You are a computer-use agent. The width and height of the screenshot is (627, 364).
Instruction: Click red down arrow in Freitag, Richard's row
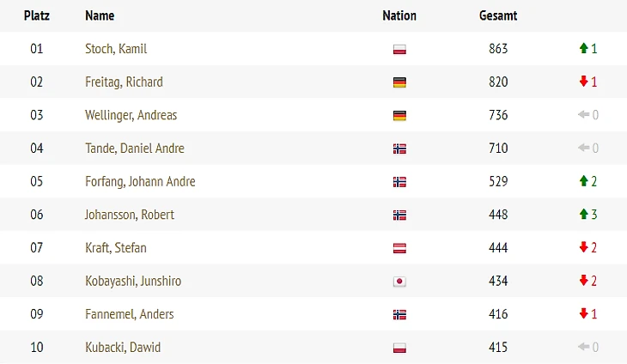583,82
